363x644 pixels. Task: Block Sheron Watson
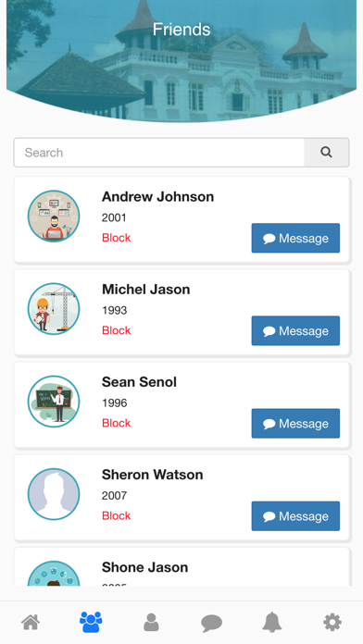117,515
